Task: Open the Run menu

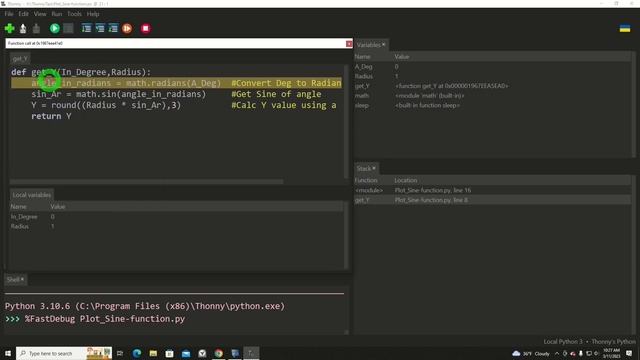Action: [x=57, y=14]
